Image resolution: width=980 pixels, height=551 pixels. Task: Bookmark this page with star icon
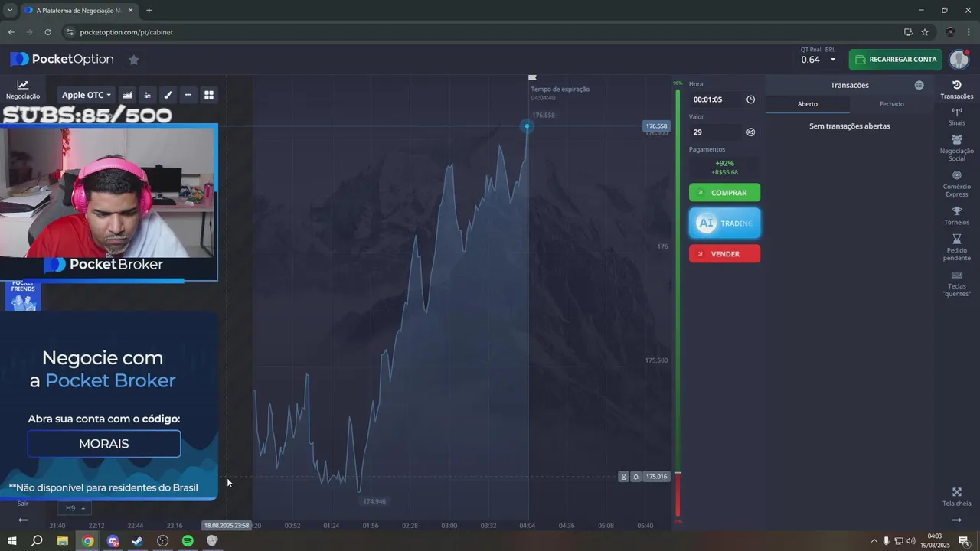pyautogui.click(x=925, y=32)
